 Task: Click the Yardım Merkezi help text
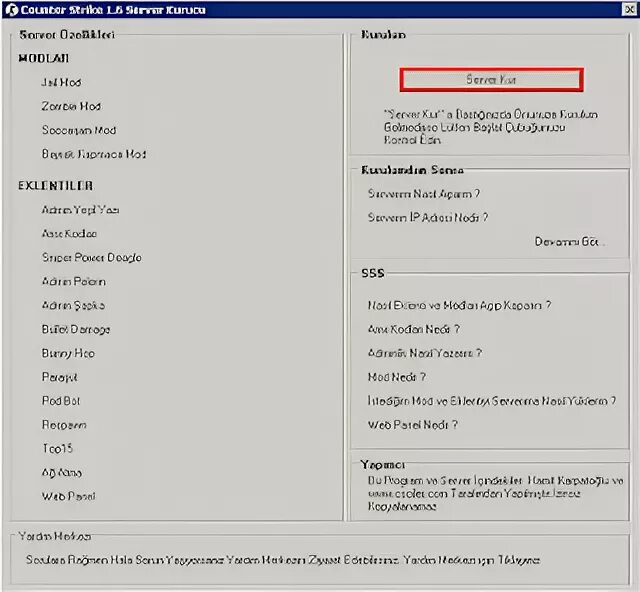[283, 560]
